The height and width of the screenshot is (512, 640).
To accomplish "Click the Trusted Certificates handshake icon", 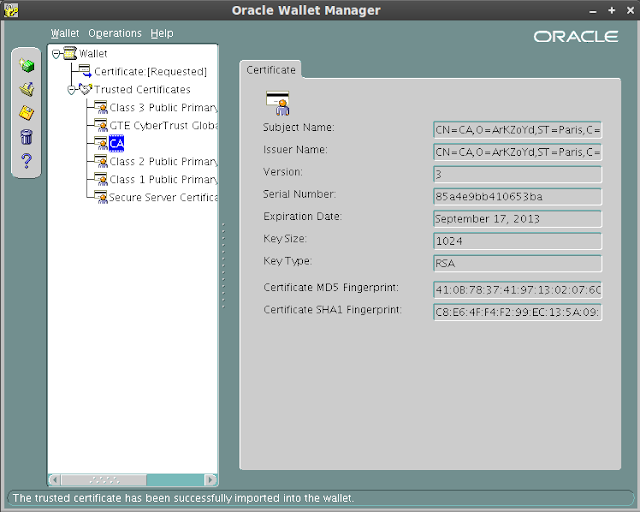I will click(85, 89).
